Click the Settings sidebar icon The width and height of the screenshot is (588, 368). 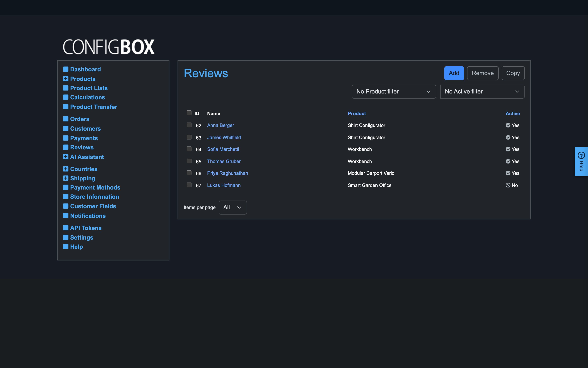[66, 237]
